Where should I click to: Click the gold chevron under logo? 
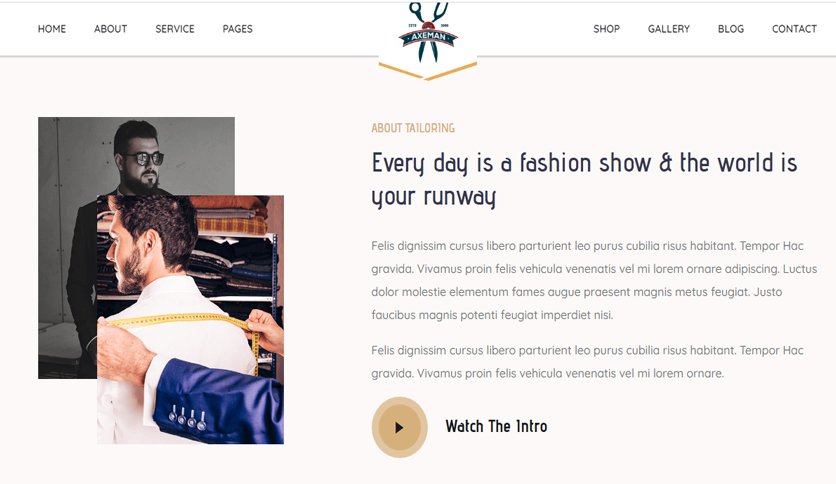[x=428, y=71]
